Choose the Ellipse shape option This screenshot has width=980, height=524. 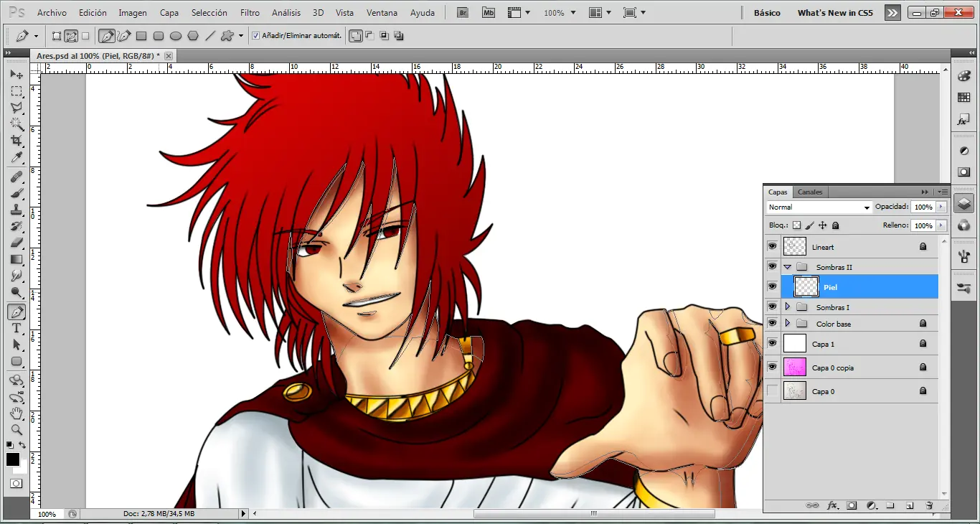tap(176, 36)
